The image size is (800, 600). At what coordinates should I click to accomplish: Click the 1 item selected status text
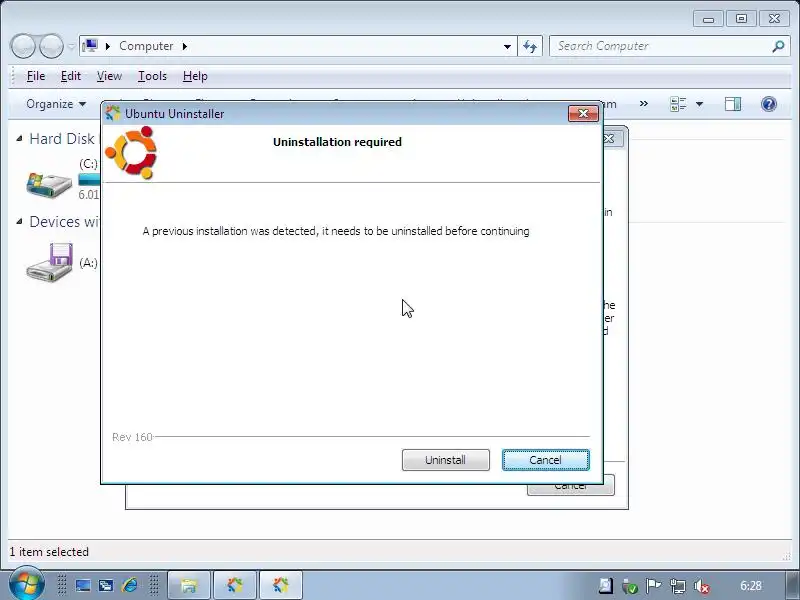tap(49, 552)
